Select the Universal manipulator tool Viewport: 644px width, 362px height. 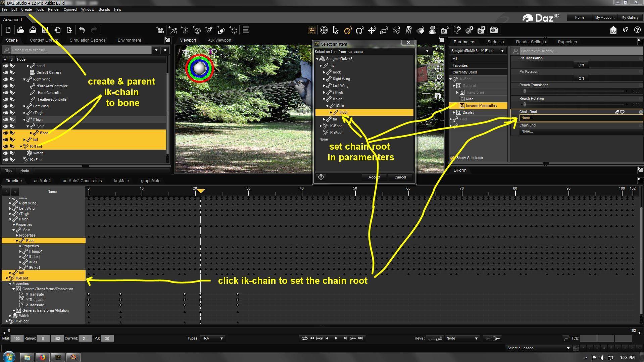348,30
